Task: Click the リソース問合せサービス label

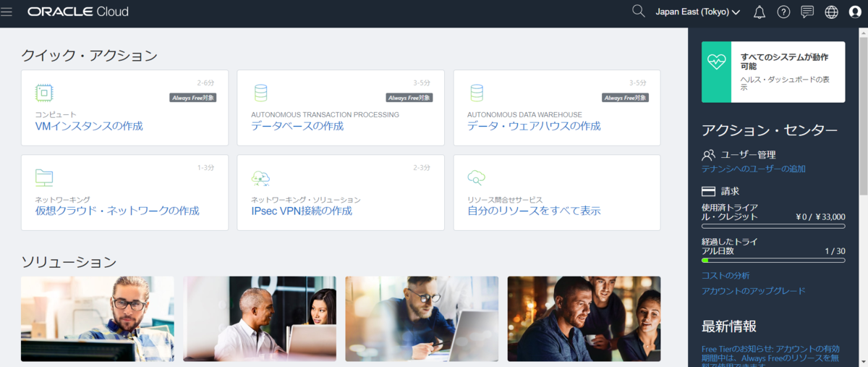Action: tap(505, 199)
